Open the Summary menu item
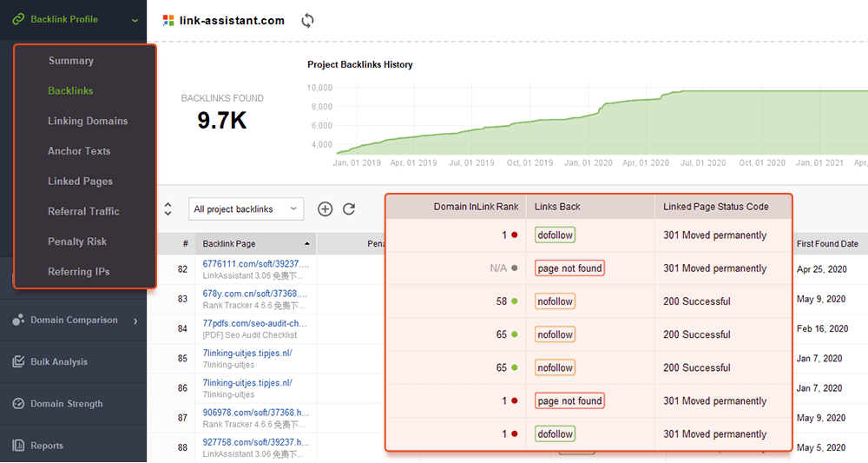Image resolution: width=868 pixels, height=463 pixels. coord(71,61)
